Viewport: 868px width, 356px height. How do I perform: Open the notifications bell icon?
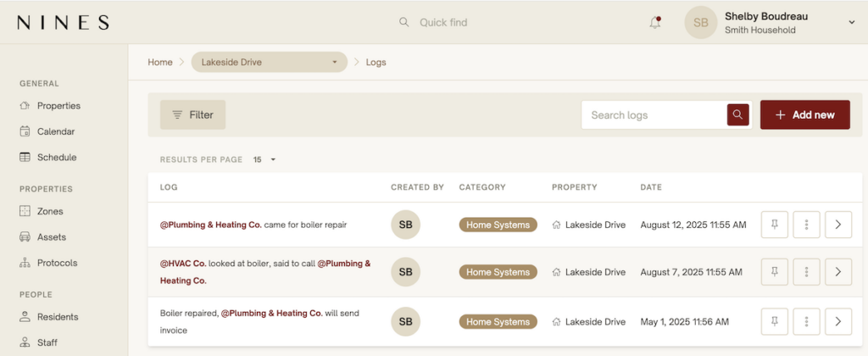(655, 23)
